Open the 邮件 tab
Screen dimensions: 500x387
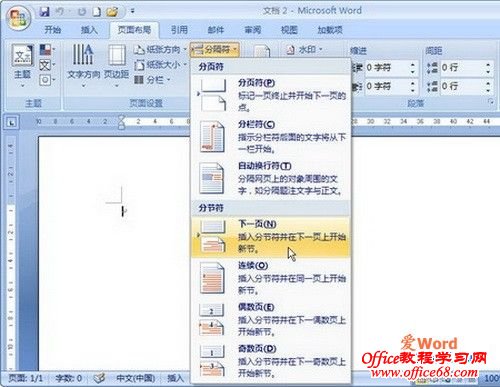[216, 30]
